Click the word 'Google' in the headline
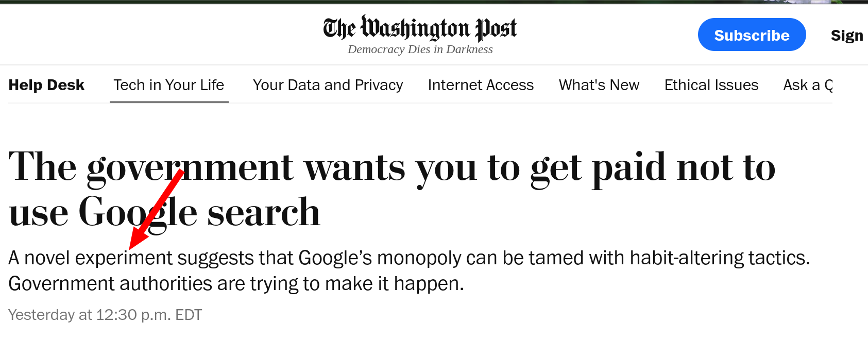868x339 pixels. tap(138, 213)
